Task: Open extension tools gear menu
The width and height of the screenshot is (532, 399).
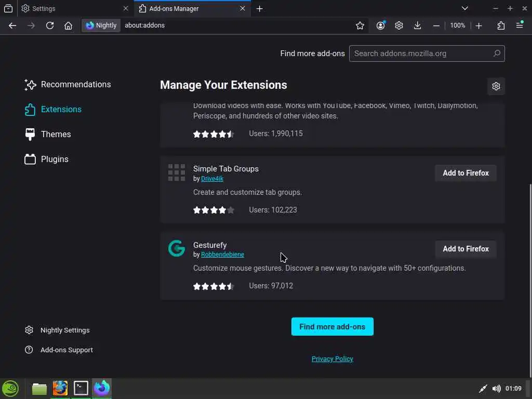Action: pos(496,86)
